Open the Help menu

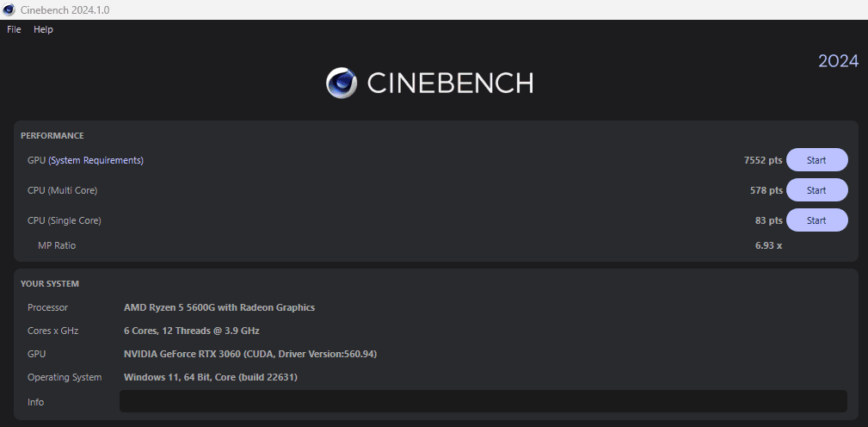tap(43, 29)
